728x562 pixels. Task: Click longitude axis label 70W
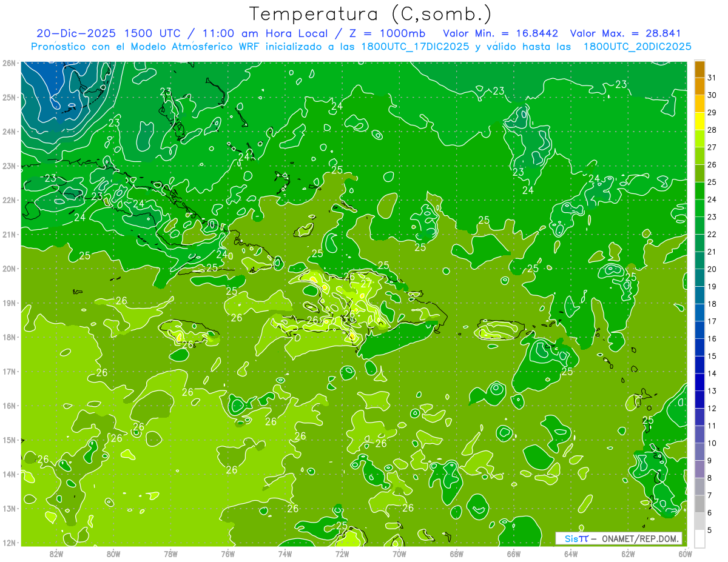coord(399,554)
